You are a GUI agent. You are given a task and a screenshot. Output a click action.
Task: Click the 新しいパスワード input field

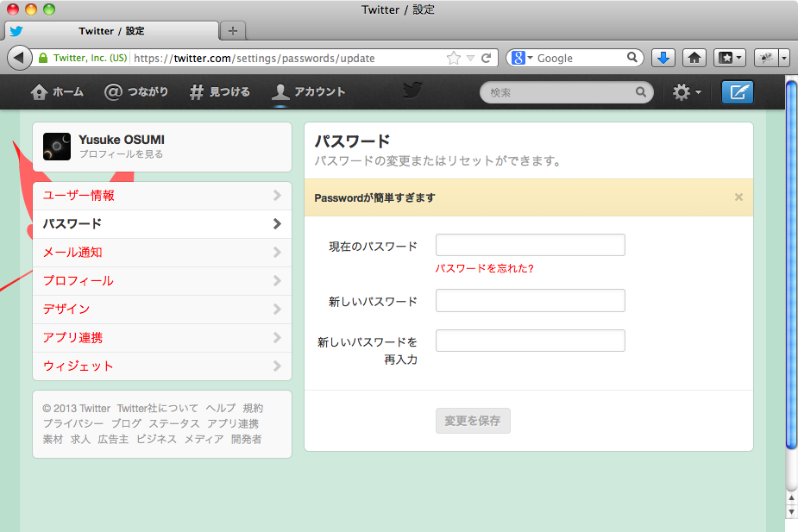pyautogui.click(x=531, y=301)
